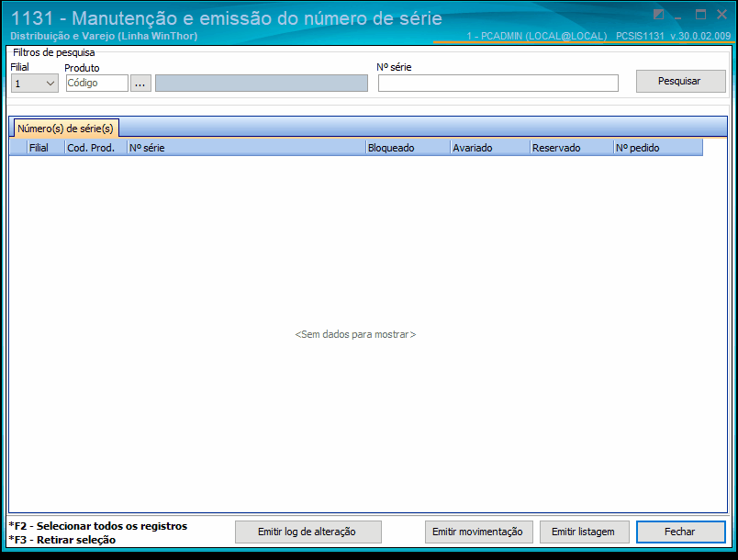Sort by the Nº pedido column header
Viewport: 738px width, 560px height.
click(658, 148)
